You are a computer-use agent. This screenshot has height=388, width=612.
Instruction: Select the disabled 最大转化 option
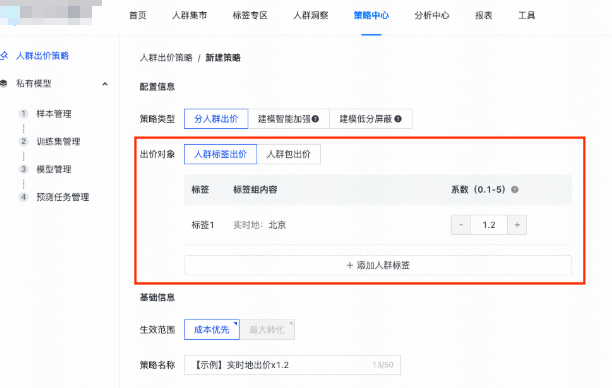click(x=267, y=329)
